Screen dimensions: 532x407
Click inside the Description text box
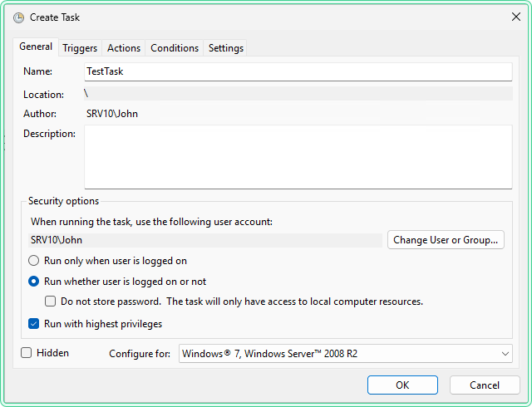tap(298, 157)
